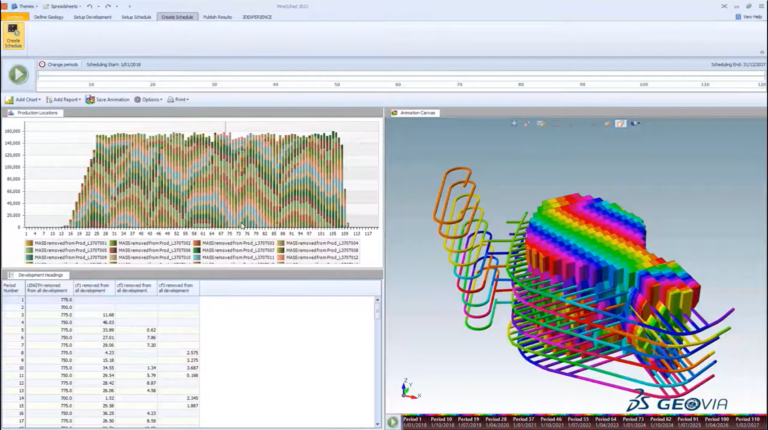This screenshot has width=768, height=430.
Task: Click the undo arrow in title bar
Action: (x=90, y=6)
